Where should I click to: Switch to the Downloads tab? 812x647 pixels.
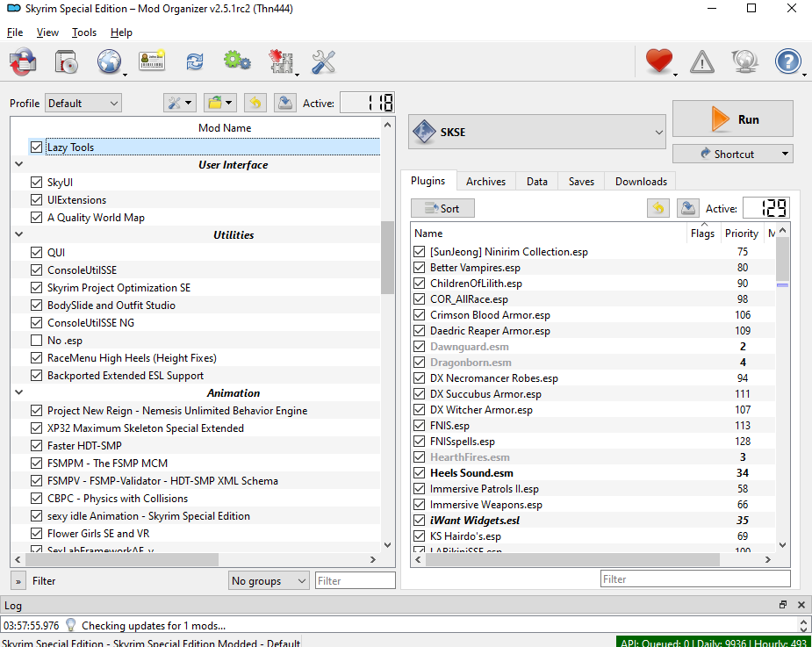click(640, 182)
